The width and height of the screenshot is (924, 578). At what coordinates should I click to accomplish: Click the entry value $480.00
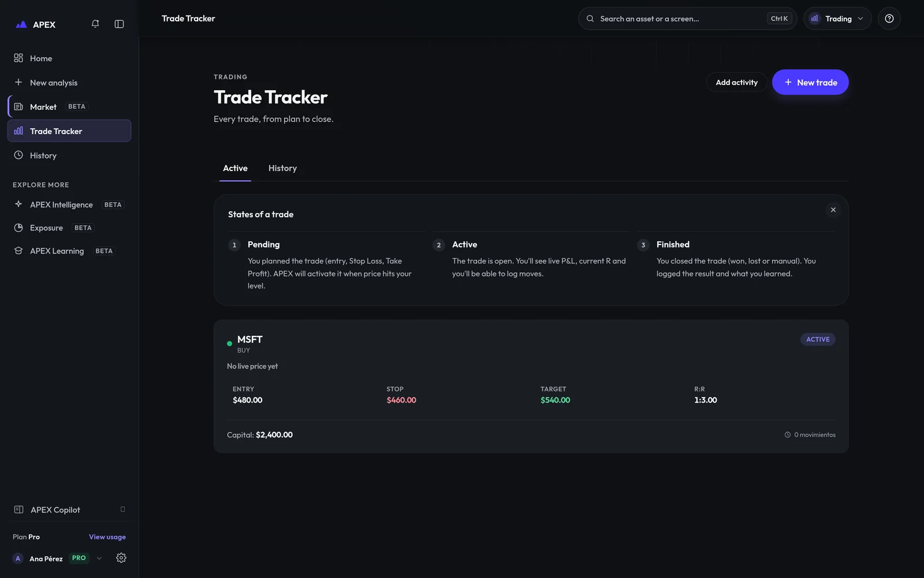248,400
